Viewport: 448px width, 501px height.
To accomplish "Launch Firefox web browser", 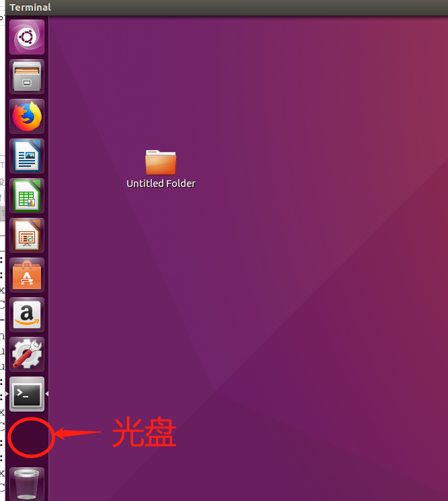I will (27, 116).
